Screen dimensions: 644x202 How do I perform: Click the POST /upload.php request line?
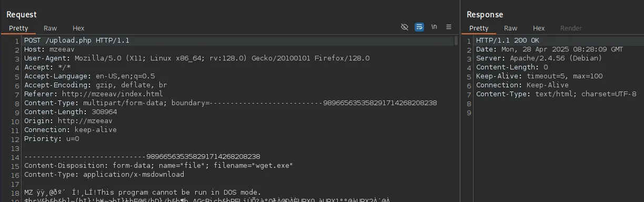pyautogui.click(x=77, y=41)
